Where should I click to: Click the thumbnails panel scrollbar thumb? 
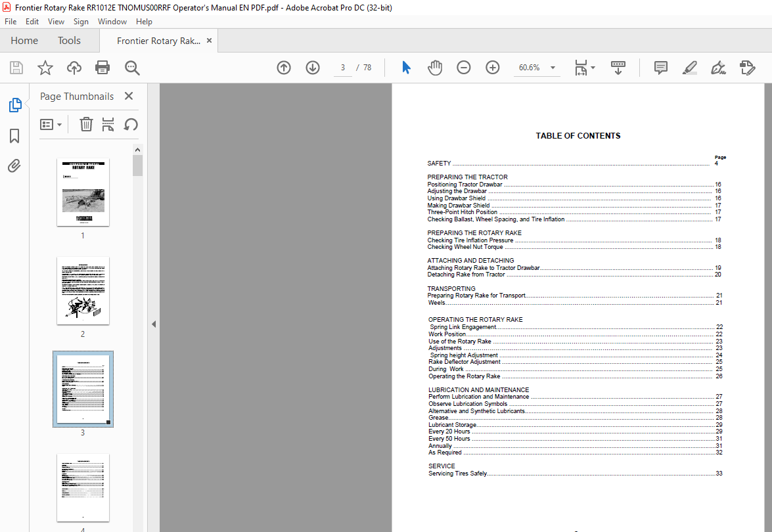point(137,166)
